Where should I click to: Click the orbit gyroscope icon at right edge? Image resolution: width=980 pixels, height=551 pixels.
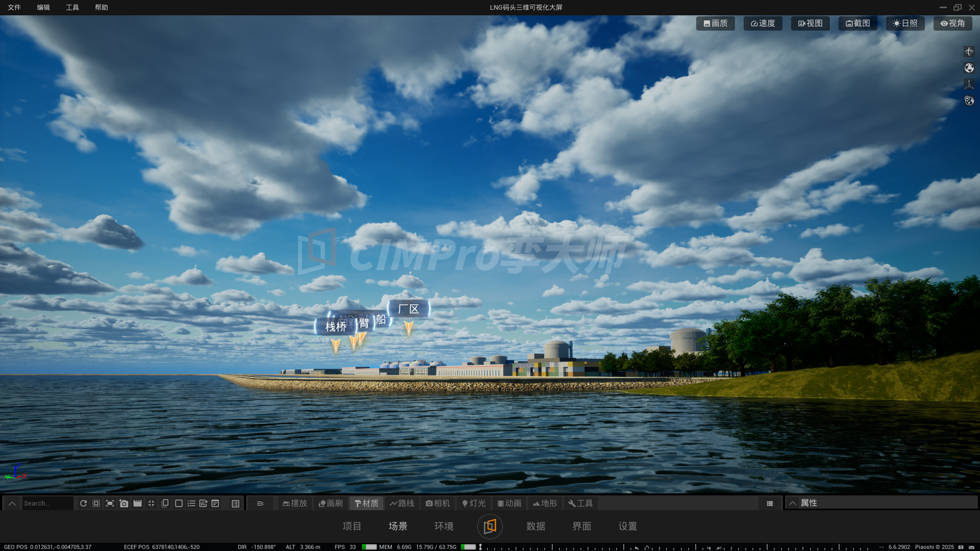pos(969,52)
